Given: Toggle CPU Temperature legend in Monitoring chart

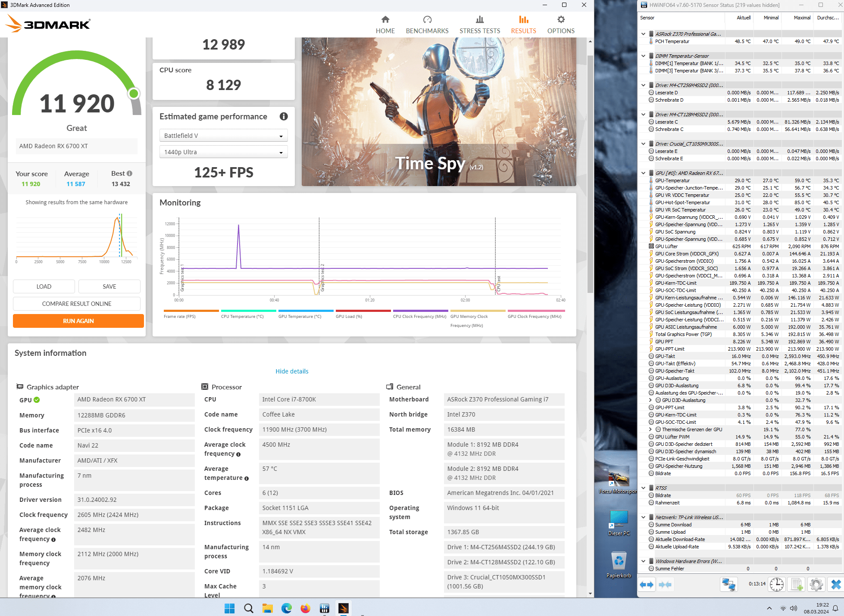Looking at the screenshot, I should coord(249,314).
